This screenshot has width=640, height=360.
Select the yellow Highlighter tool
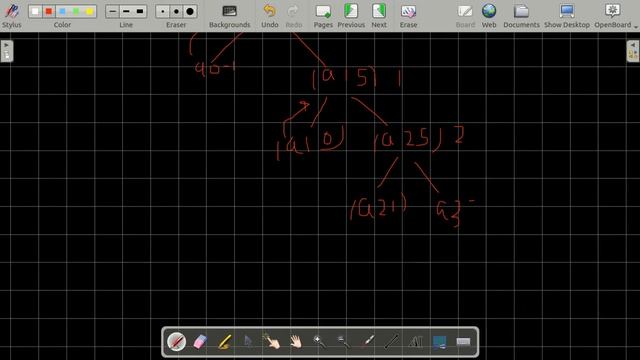(x=224, y=342)
